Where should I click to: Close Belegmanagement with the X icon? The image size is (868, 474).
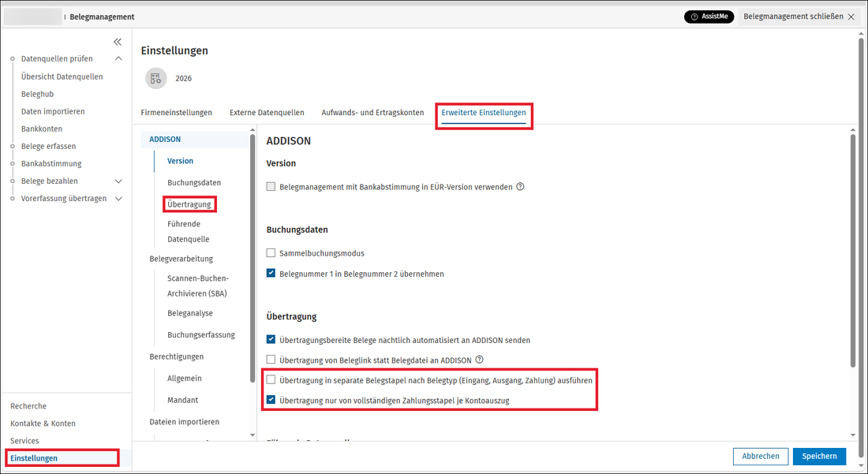(x=851, y=17)
